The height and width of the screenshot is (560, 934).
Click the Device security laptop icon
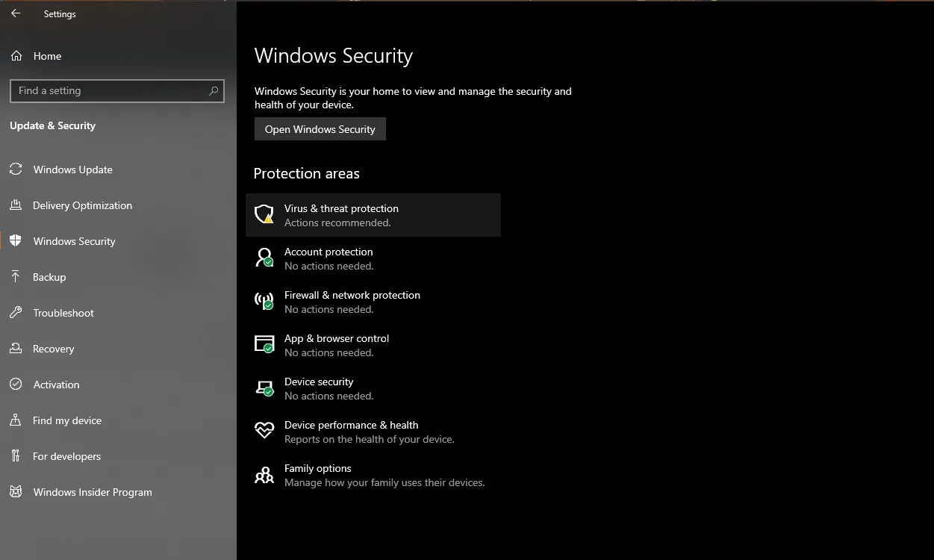(x=264, y=388)
